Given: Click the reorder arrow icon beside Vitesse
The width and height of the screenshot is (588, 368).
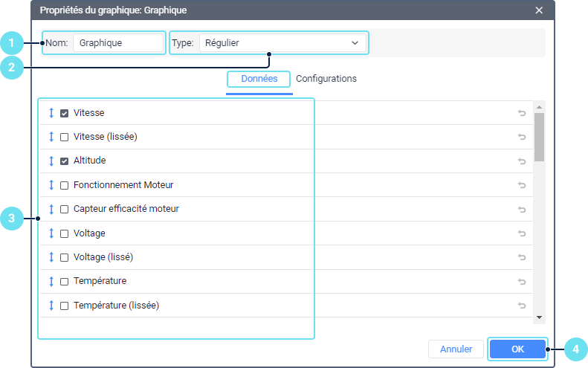Looking at the screenshot, I should coord(51,113).
